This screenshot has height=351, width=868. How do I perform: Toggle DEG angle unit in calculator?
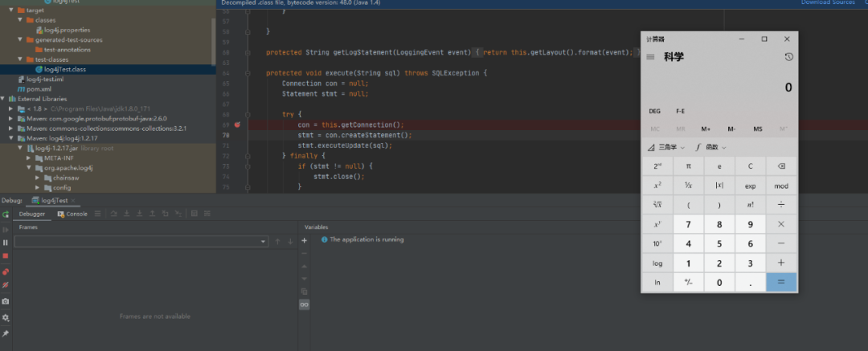tap(654, 112)
